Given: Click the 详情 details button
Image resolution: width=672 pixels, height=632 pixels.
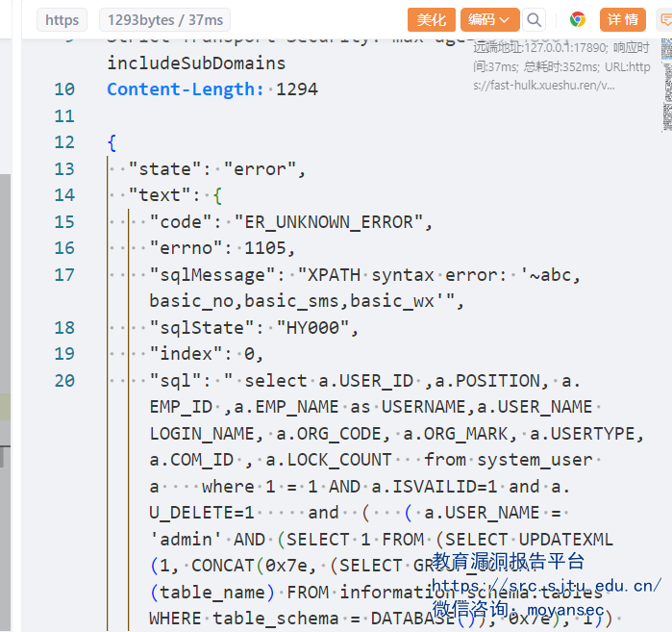Looking at the screenshot, I should tap(622, 20).
